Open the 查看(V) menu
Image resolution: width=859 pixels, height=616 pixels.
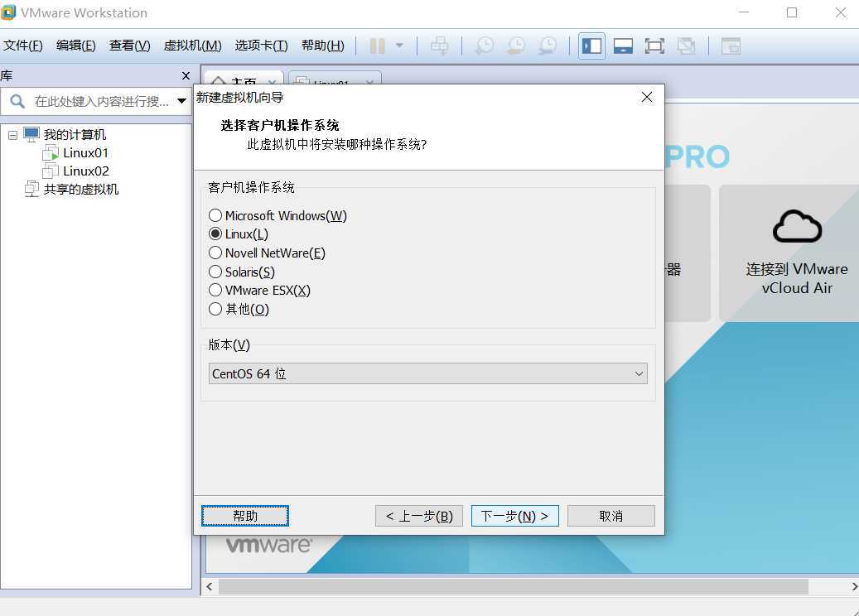129,46
